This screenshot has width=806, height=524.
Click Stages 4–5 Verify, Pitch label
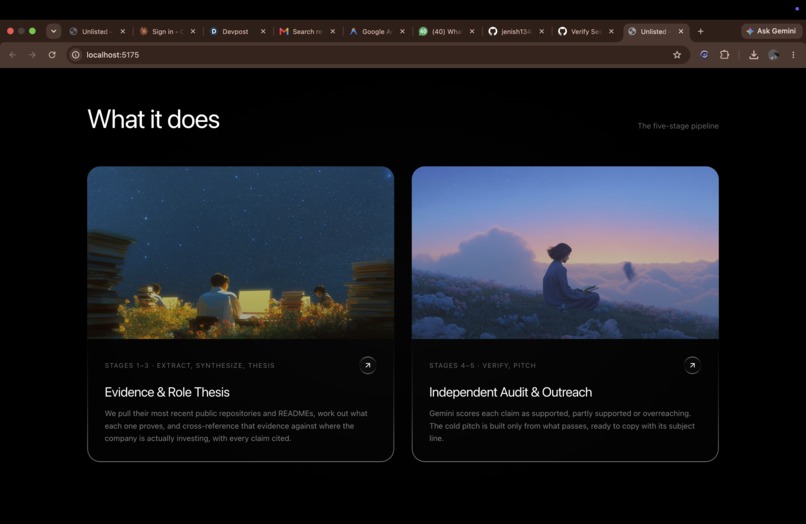[x=482, y=366]
